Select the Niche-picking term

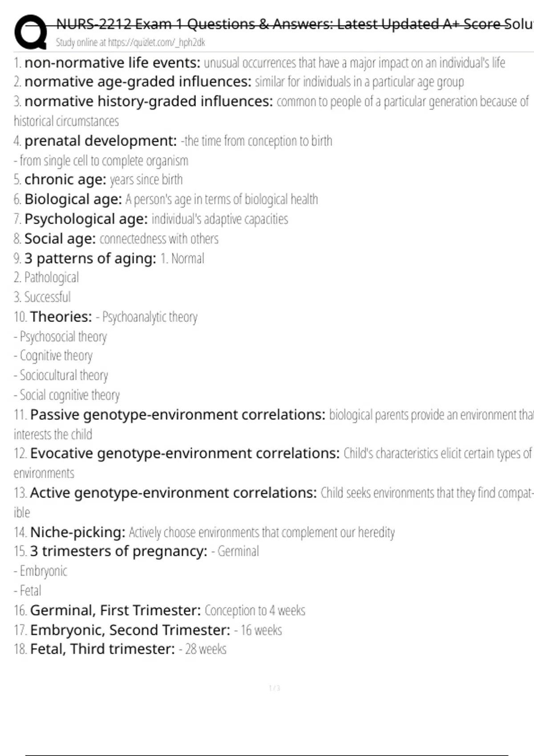pyautogui.click(x=77, y=532)
